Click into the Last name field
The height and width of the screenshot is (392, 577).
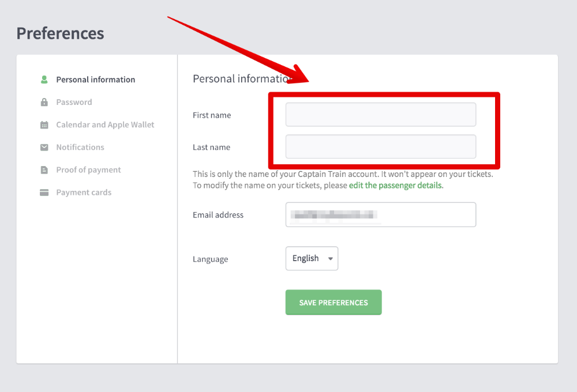(x=380, y=146)
